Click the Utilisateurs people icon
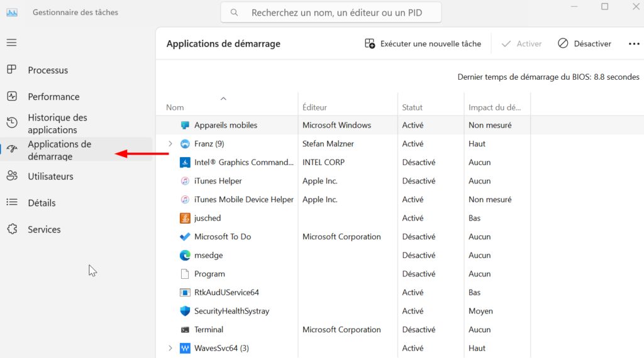Image resolution: width=644 pixels, height=358 pixels. click(12, 176)
